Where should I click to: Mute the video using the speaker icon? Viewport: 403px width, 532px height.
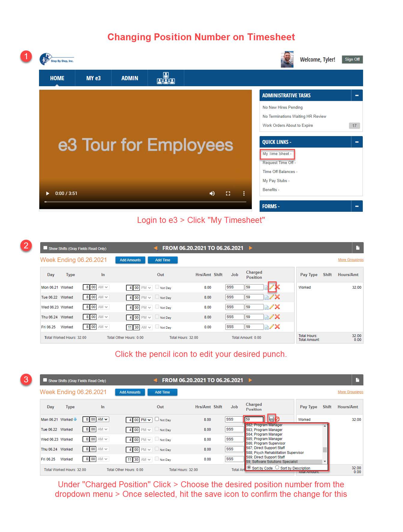(x=212, y=193)
